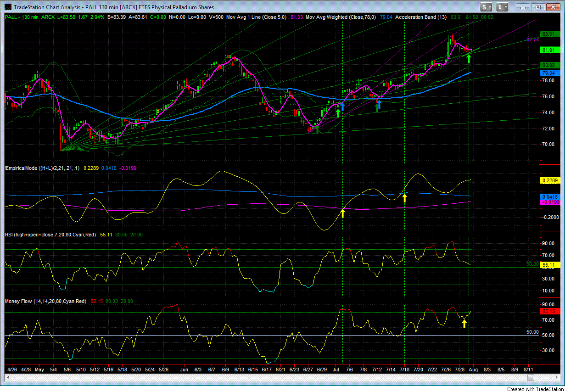Click the TradeStation Chart Analysis title bar icon

click(x=8, y=7)
